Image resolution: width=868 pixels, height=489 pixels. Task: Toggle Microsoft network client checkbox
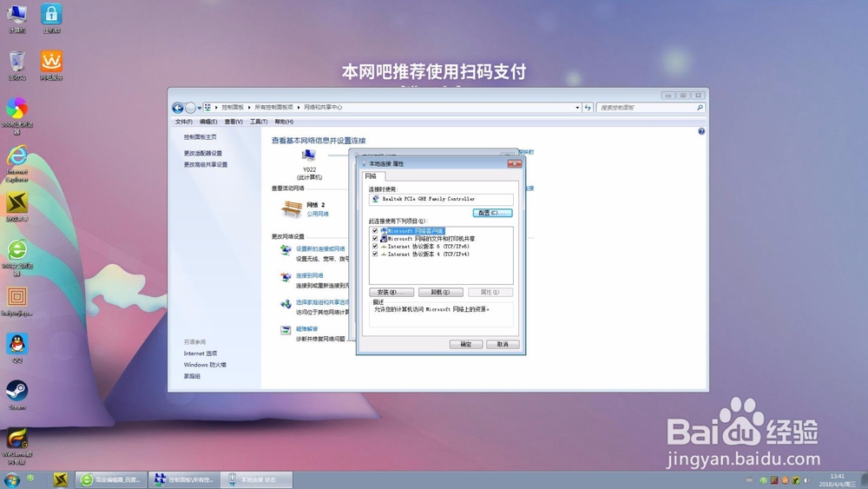point(375,231)
